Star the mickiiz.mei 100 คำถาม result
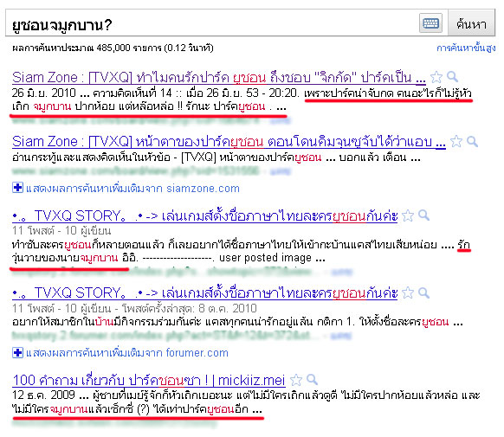This screenshot has height=437, width=504. pos(296,380)
